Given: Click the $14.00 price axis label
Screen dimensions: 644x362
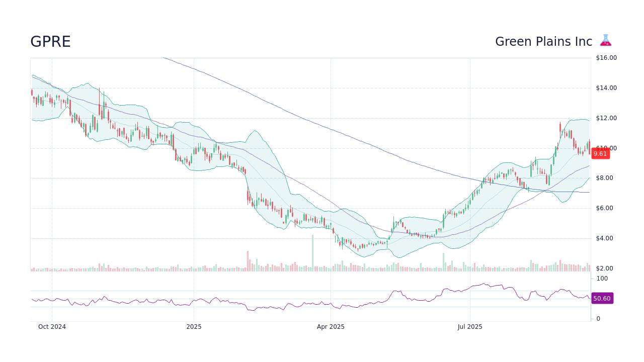Looking at the screenshot, I should point(606,88).
